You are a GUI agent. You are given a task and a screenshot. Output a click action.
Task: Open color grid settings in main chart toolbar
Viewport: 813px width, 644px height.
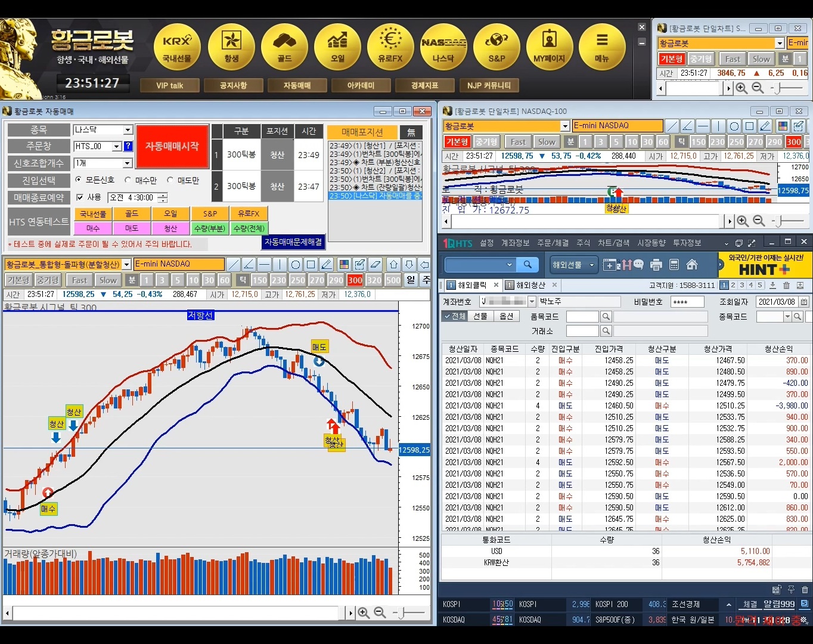(x=344, y=264)
